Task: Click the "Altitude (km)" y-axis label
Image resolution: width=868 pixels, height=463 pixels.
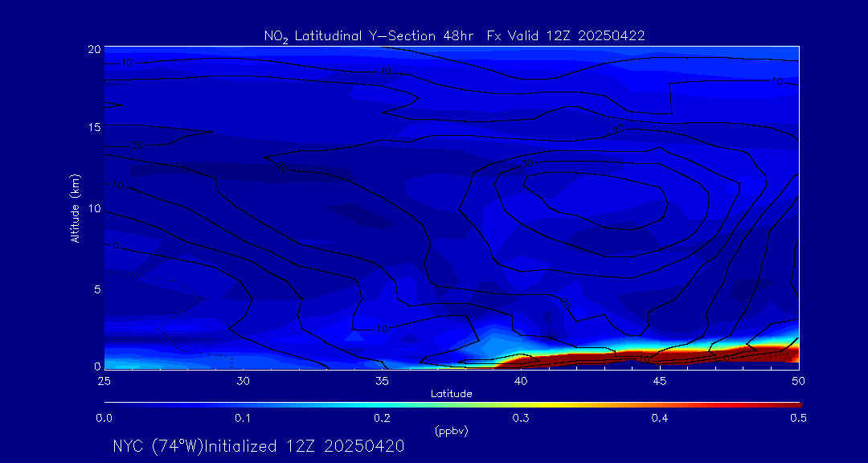Action: pyautogui.click(x=75, y=208)
